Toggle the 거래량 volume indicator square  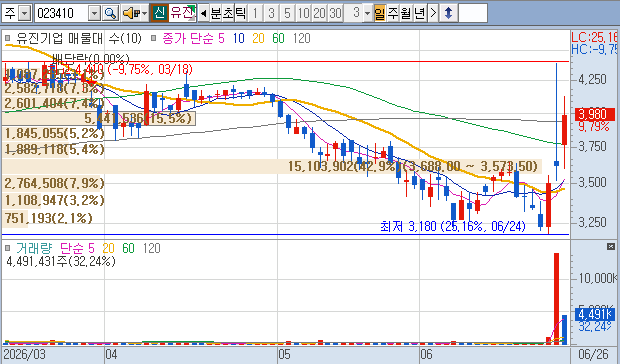(x=8, y=248)
